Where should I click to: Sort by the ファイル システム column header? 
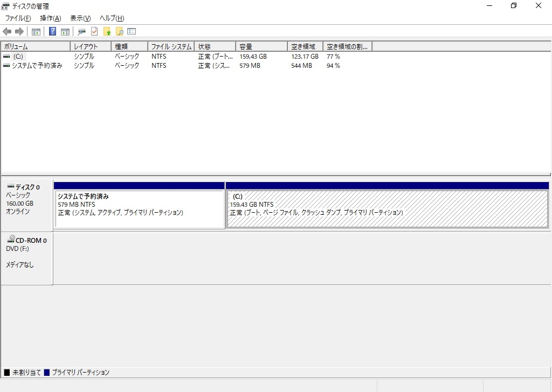pyautogui.click(x=171, y=46)
